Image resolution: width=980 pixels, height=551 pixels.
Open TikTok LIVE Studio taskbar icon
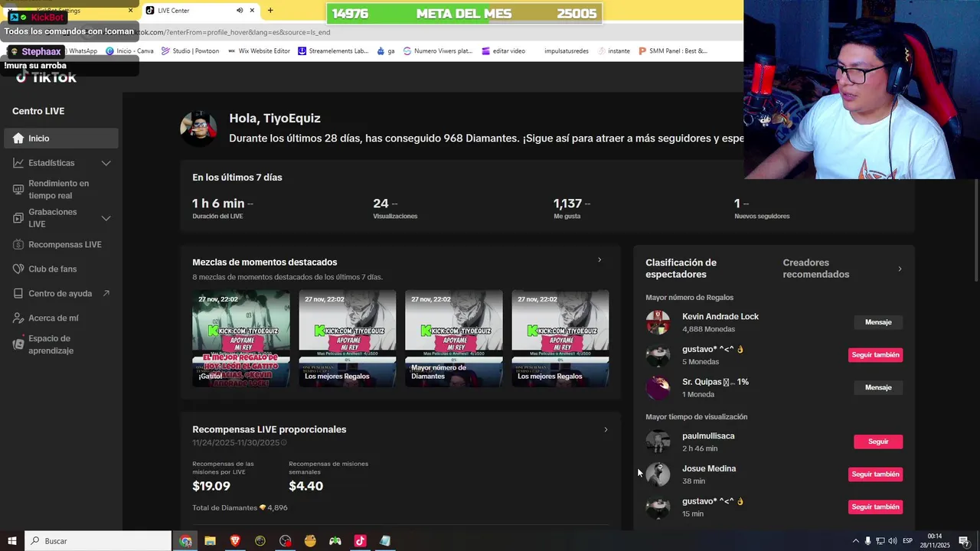360,541
